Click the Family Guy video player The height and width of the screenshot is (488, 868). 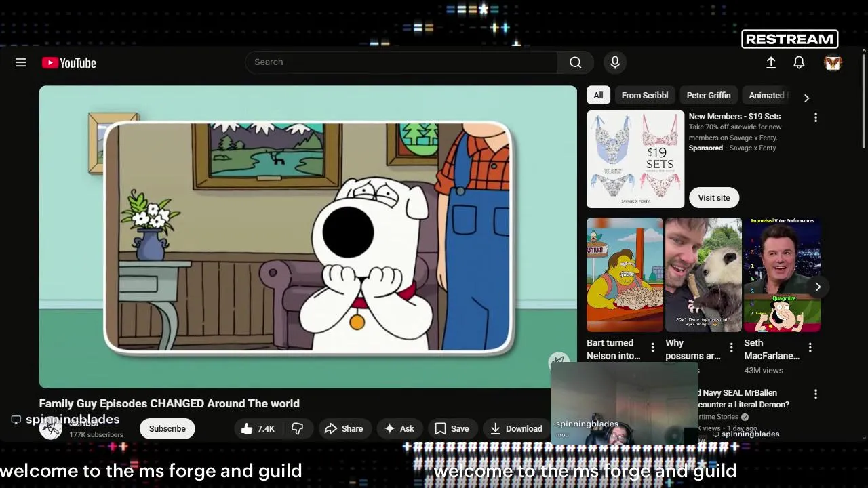pyautogui.click(x=308, y=237)
